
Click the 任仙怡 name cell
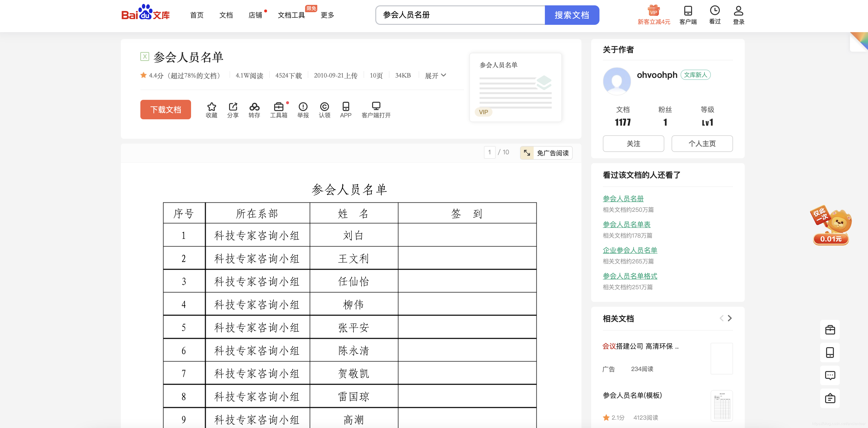pyautogui.click(x=354, y=281)
